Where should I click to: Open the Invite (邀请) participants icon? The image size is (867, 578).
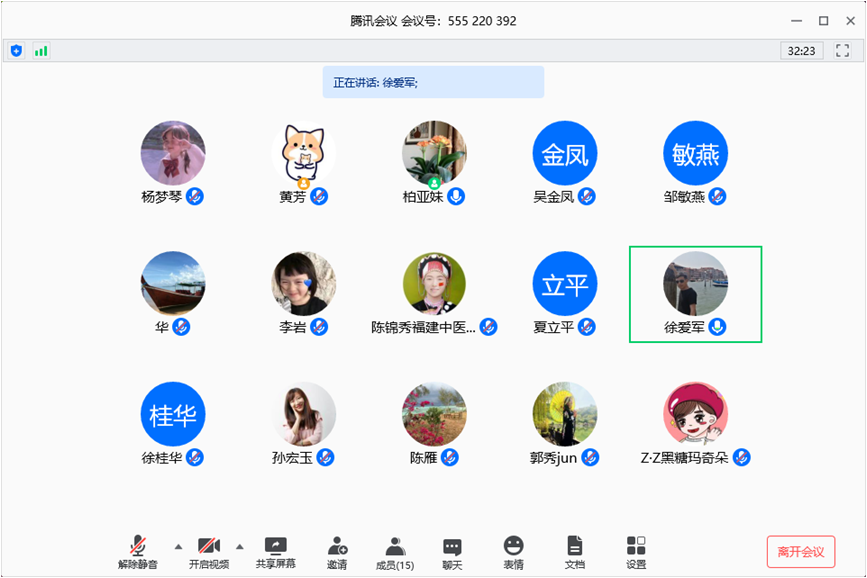(337, 546)
